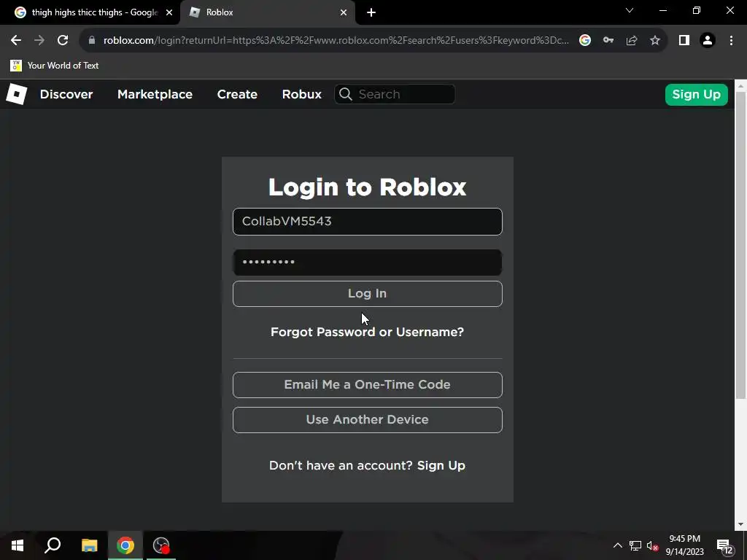Click Sign Up link below login form
Screen dimensions: 747x560
click(441, 465)
